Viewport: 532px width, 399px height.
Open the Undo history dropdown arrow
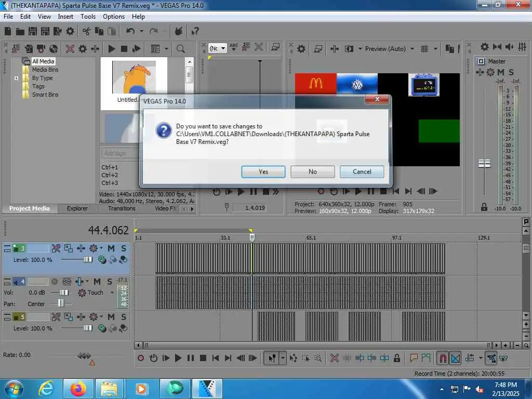pos(141,32)
